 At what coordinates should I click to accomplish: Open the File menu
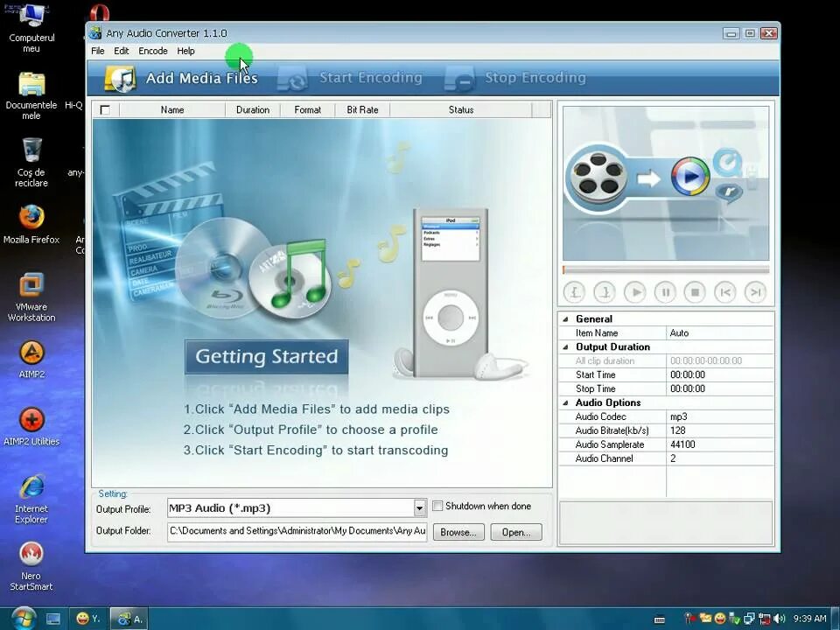pyautogui.click(x=97, y=51)
